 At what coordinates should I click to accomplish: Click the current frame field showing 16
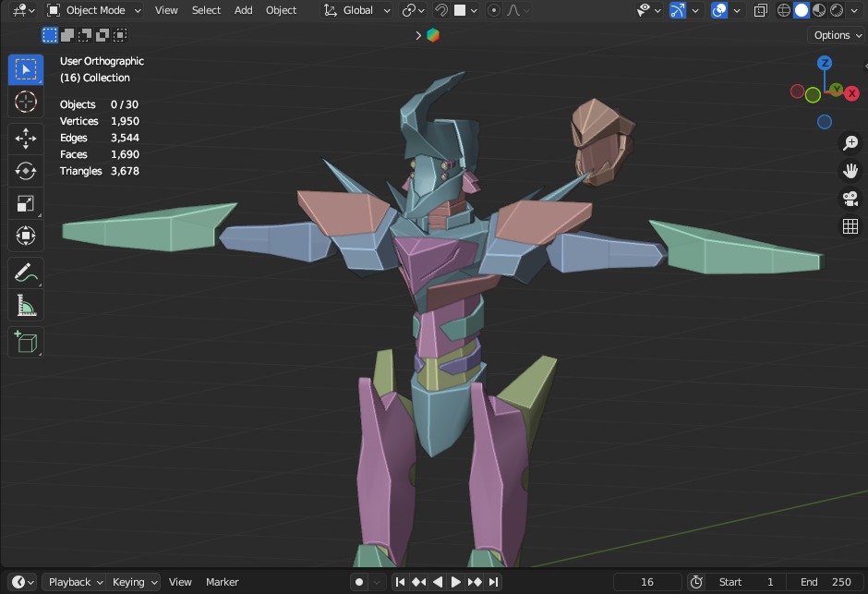pos(647,582)
